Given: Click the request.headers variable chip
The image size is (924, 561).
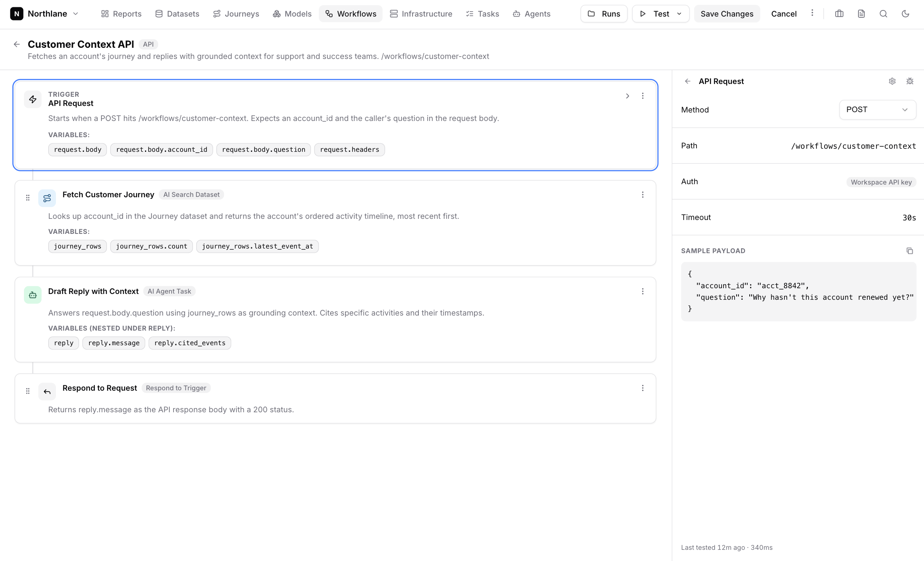Looking at the screenshot, I should pos(350,149).
